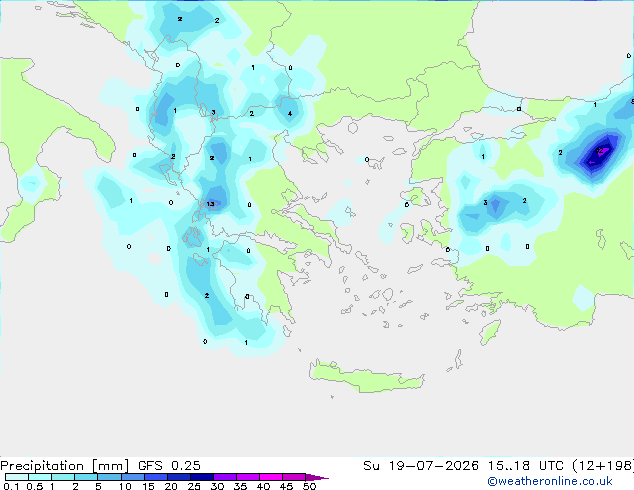Click legend tick label '25'
634x490 pixels.
coord(194,486)
